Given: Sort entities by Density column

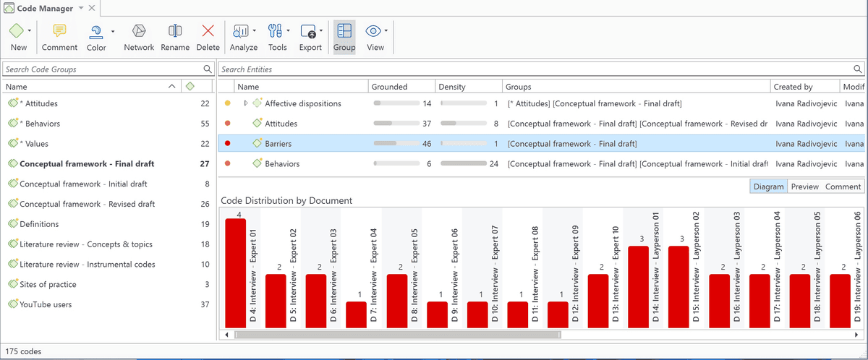Looking at the screenshot, I should 469,87.
